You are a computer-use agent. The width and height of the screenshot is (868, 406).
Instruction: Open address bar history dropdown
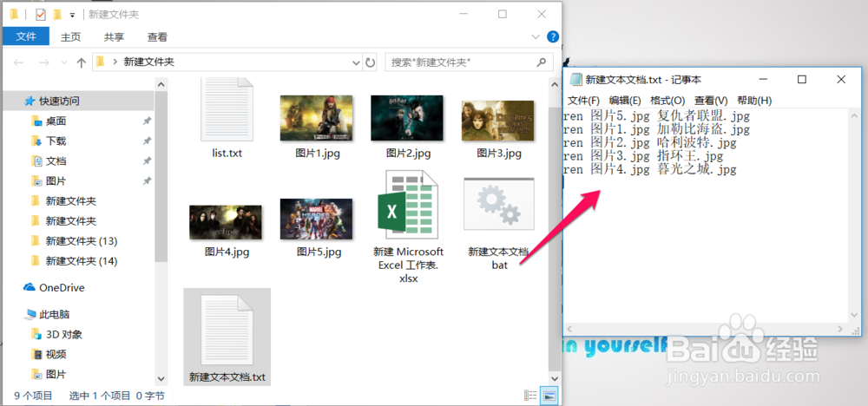(356, 62)
